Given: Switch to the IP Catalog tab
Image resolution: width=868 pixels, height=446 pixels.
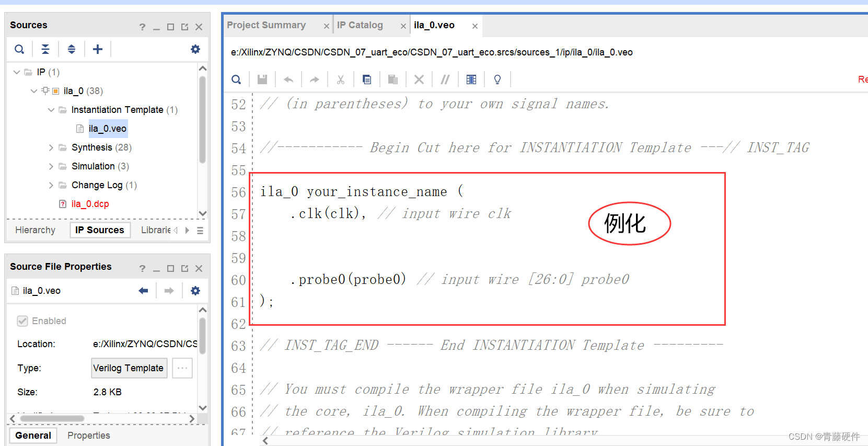Looking at the screenshot, I should (x=360, y=25).
